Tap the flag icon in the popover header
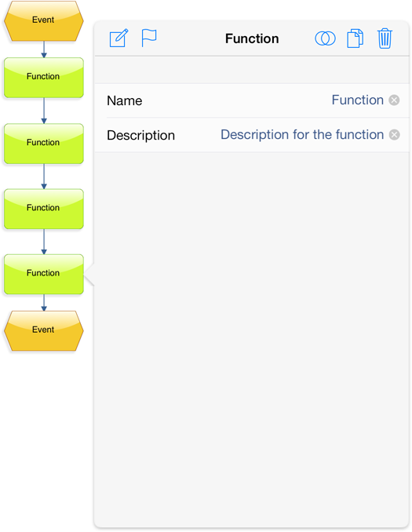Image resolution: width=412 pixels, height=532 pixels. pyautogui.click(x=148, y=38)
